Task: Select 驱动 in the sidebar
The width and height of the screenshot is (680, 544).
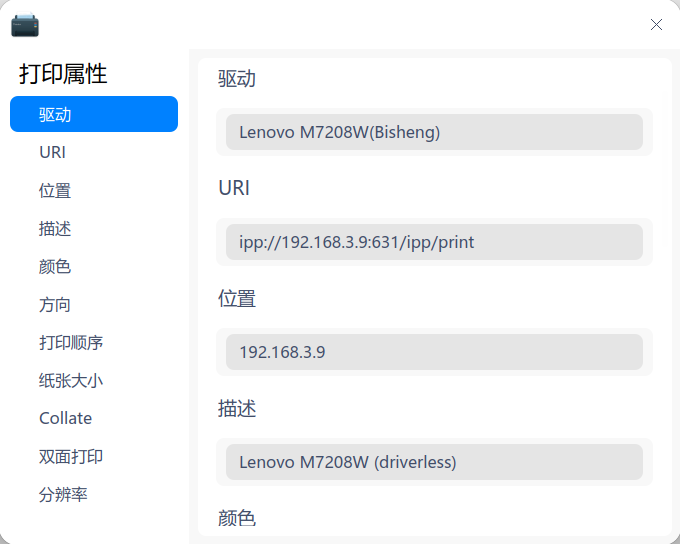Action: pos(94,114)
